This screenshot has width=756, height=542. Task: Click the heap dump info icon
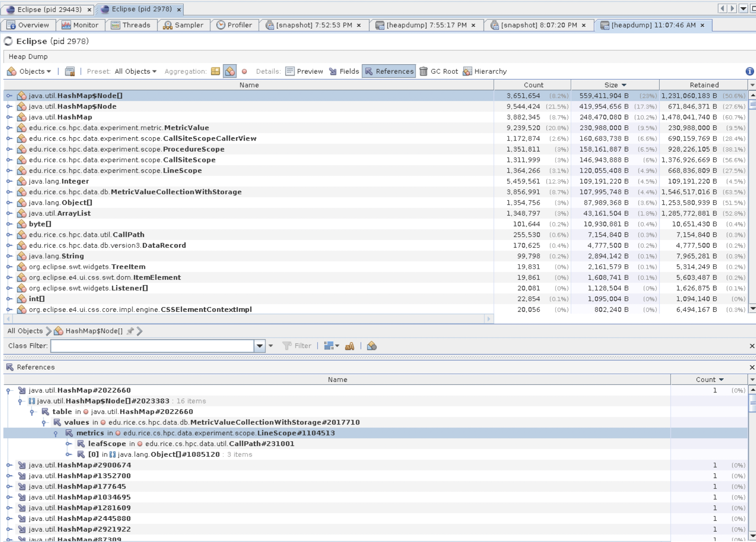click(749, 71)
